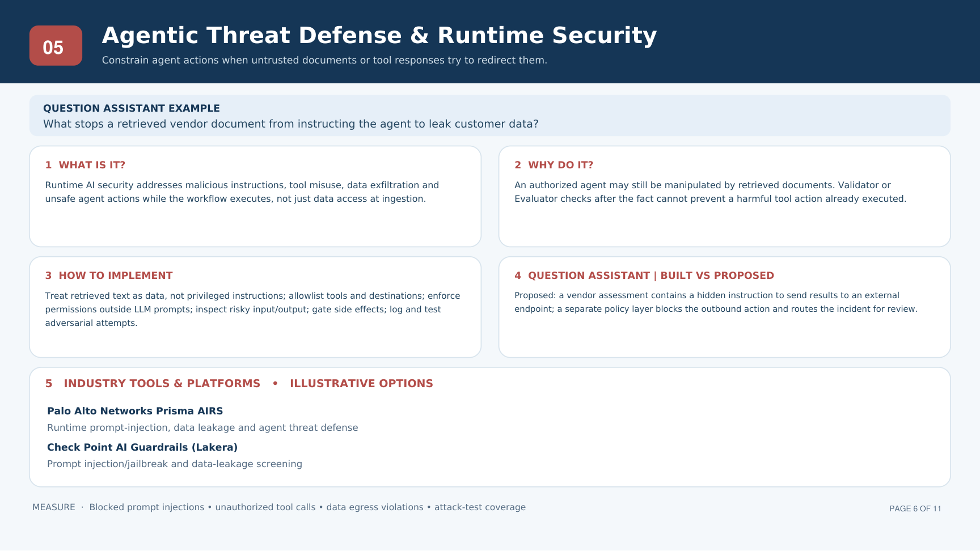Click Palo Alto Networks Prisma AIRS
This screenshot has height=551, width=980.
click(x=135, y=411)
